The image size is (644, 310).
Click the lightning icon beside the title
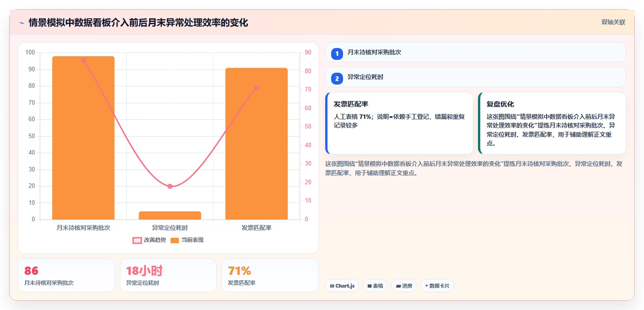21,22
